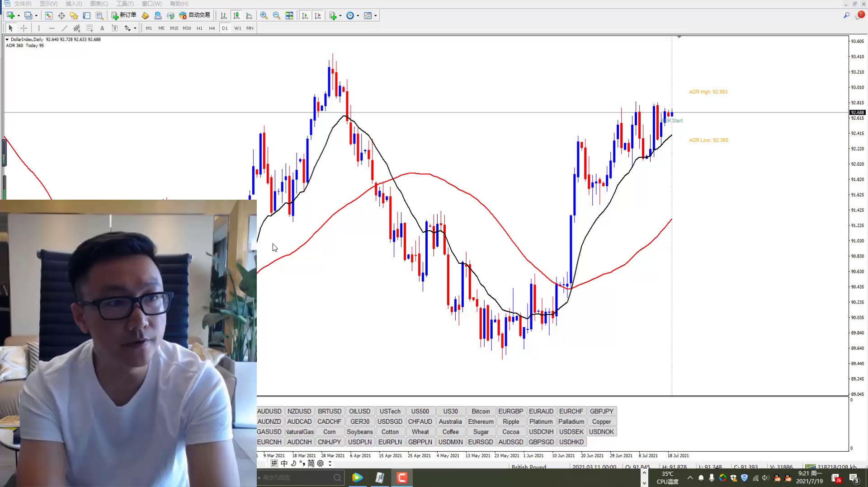Switch to M1 timeframe
This screenshot has height=487, width=868.
[149, 28]
